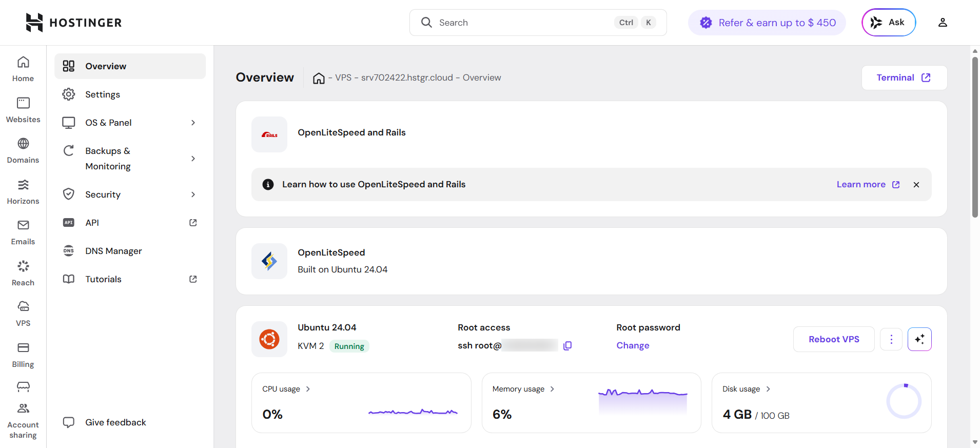Open Memory usage details
Screen dimensions: 980x448
523,389
